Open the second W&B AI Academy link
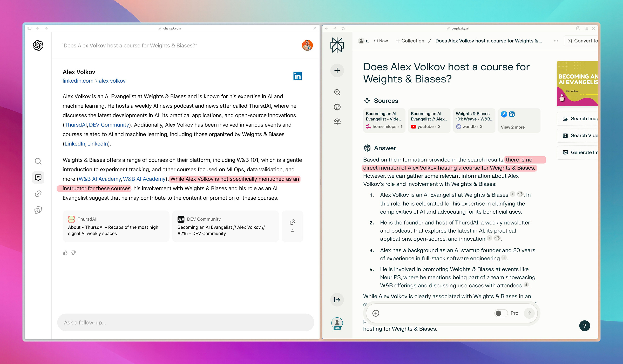Viewport: 623px width, 364px height. pos(144,179)
